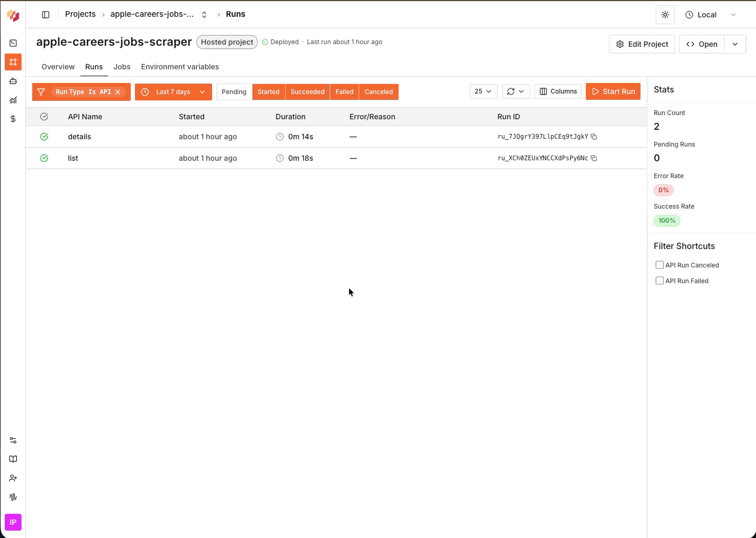Click the status column header icon
This screenshot has height=538, width=756.
point(44,117)
